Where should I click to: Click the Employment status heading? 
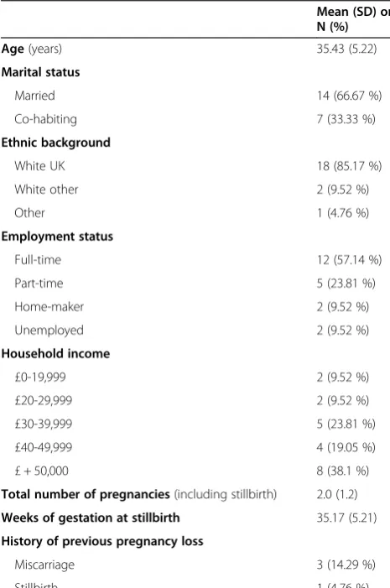click(57, 237)
